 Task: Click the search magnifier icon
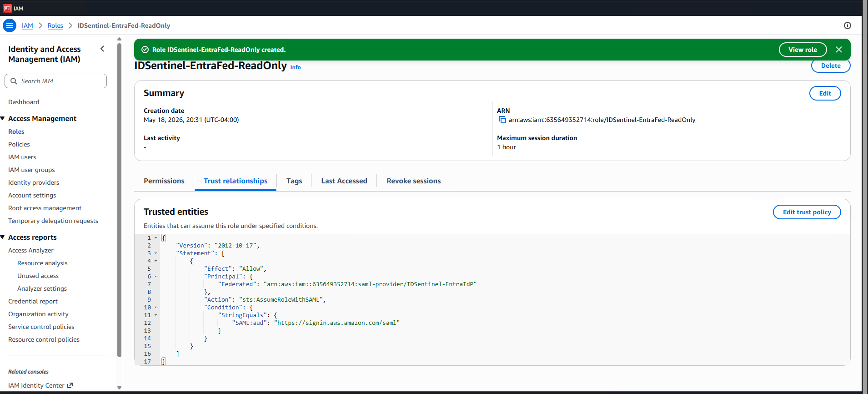pyautogui.click(x=14, y=81)
